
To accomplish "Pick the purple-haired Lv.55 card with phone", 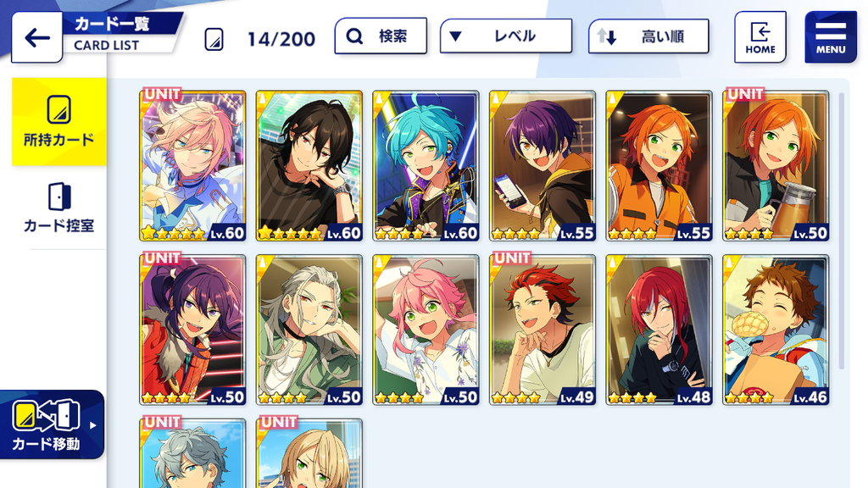I will coord(542,165).
